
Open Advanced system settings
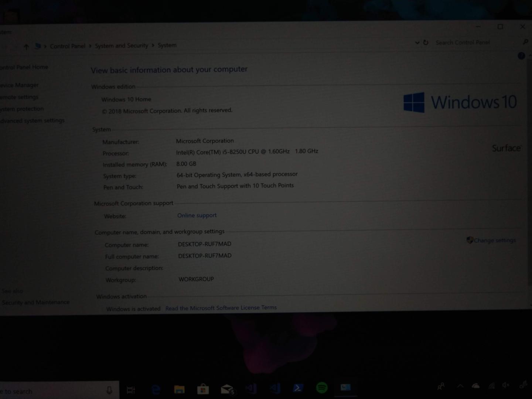click(32, 120)
